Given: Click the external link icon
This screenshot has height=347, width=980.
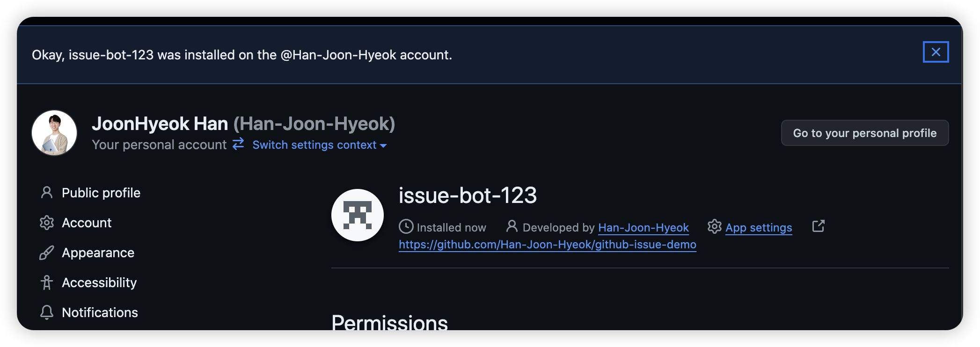Looking at the screenshot, I should point(818,226).
